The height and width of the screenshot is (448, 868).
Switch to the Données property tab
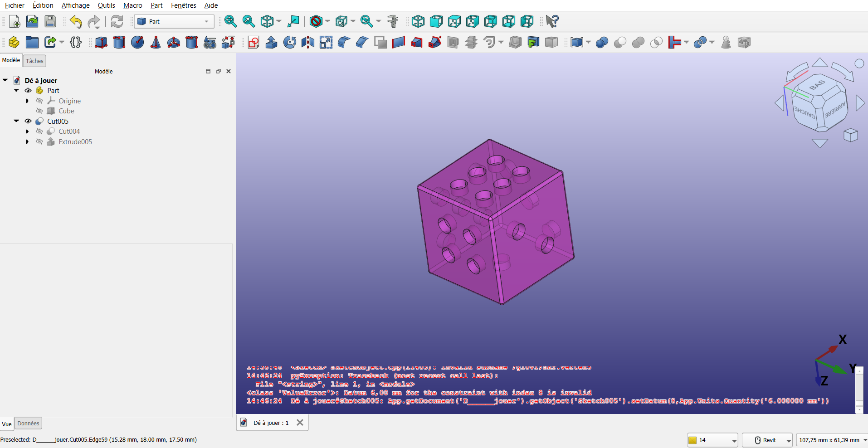pyautogui.click(x=28, y=424)
